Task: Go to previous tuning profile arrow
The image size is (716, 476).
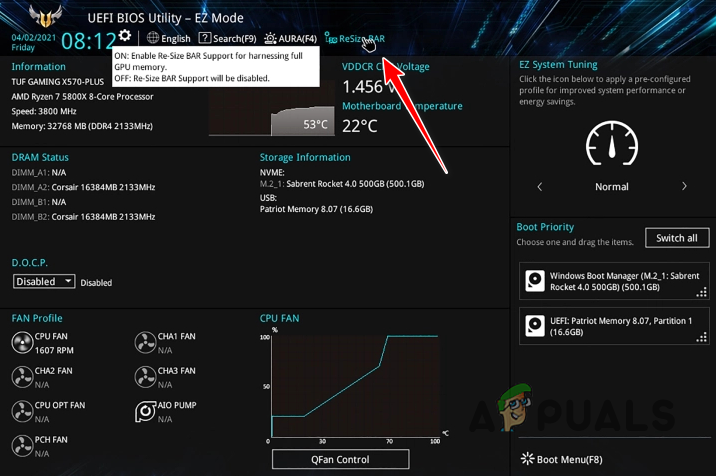Action: pyautogui.click(x=540, y=186)
